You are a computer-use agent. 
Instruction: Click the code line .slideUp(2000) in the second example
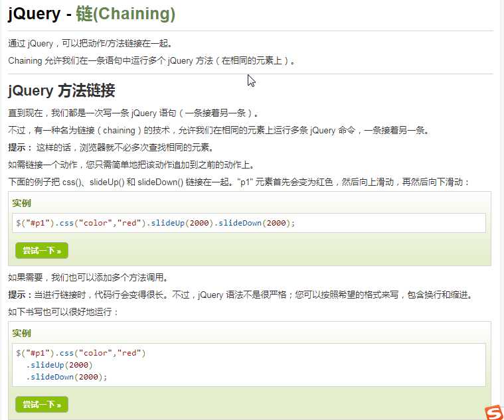(x=60, y=365)
